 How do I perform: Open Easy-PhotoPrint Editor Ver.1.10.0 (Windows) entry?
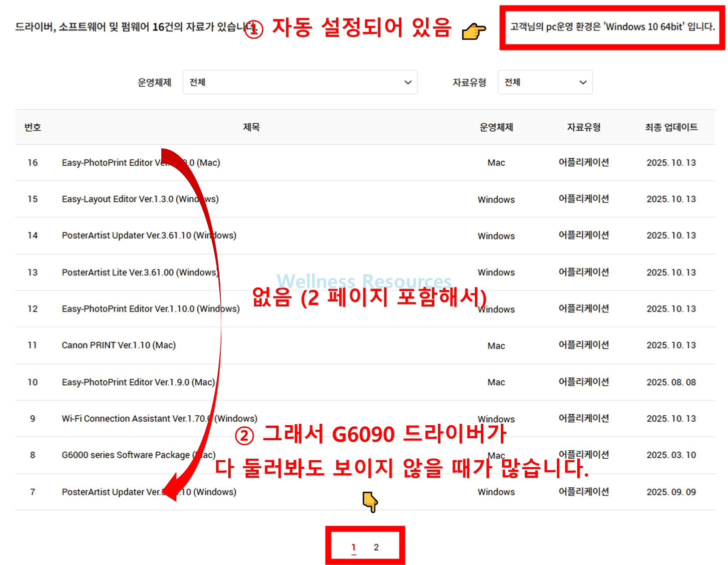tap(151, 308)
